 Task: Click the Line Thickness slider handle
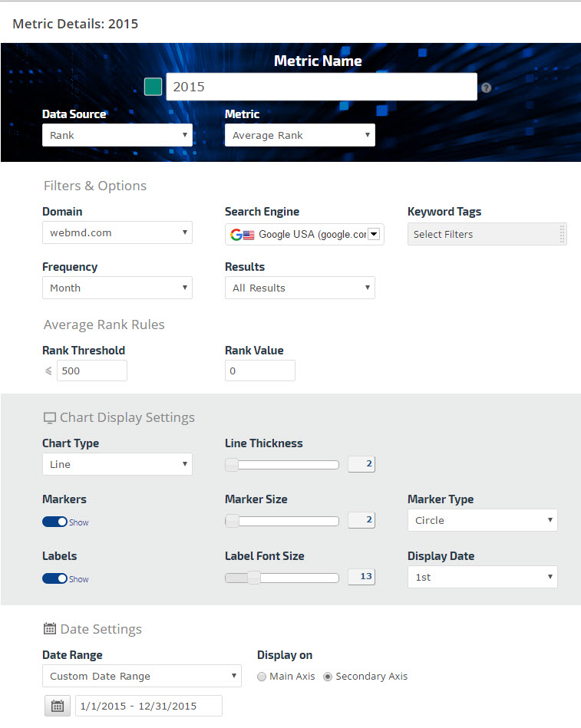point(232,464)
